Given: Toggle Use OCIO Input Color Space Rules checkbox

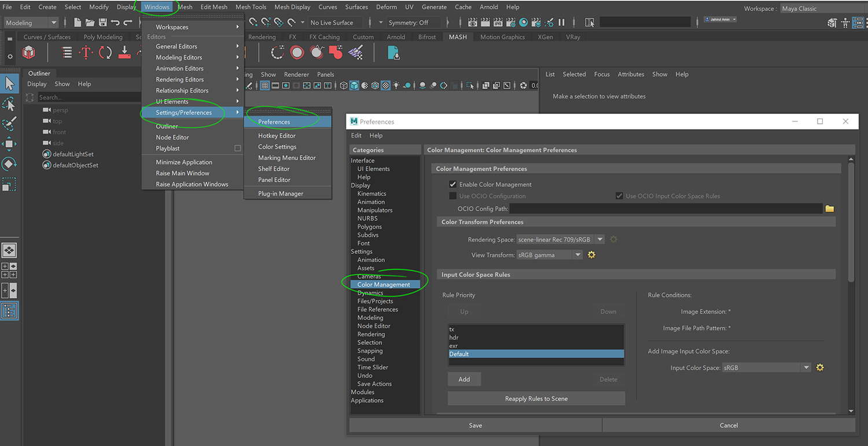Looking at the screenshot, I should [x=620, y=196].
